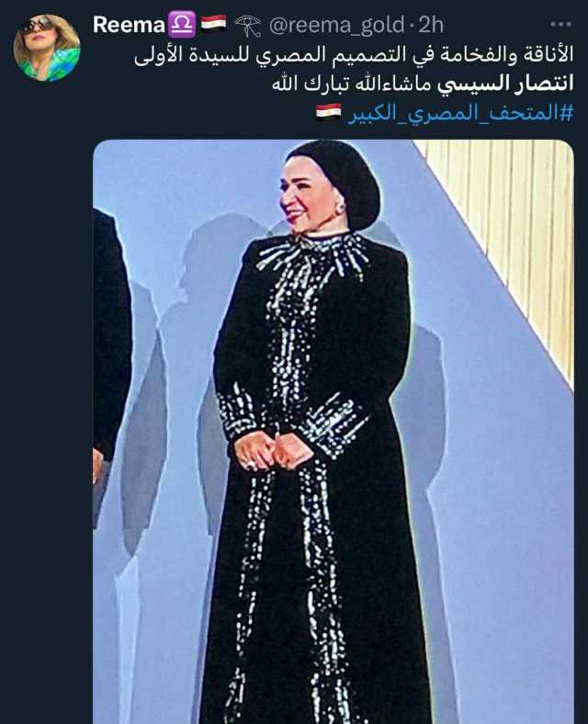Open the three-dot more options menu

[x=561, y=24]
